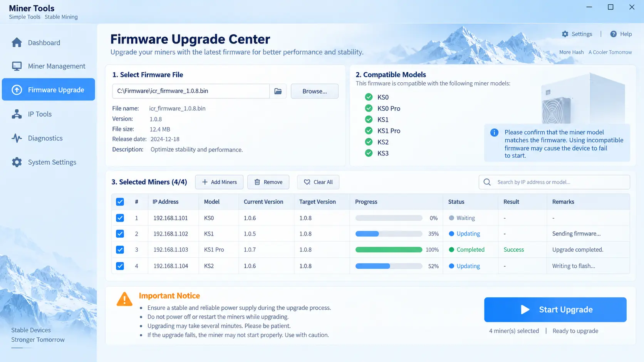Click the Diagnostics pulse icon
The image size is (644, 362).
point(17,138)
